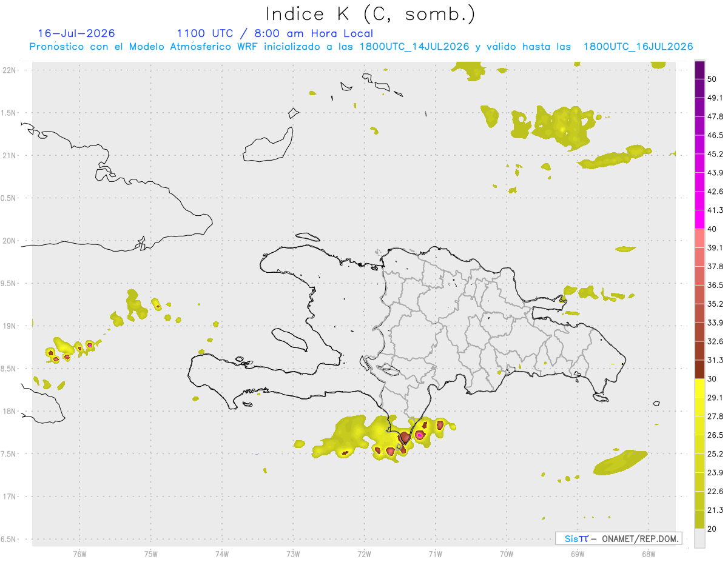Select the magenta colorbar band between 41.3 and 42.6
Viewport: 728px width, 562px height.
click(699, 201)
